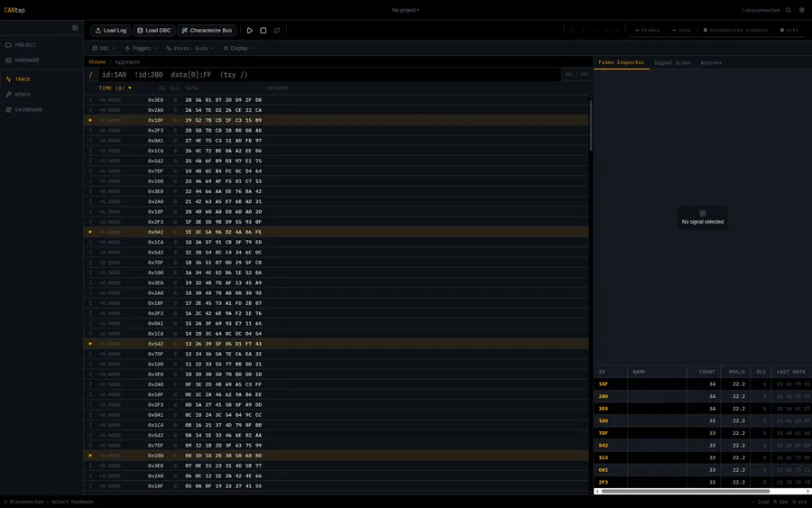Expand the 0x2A0 row with data 2A 54 7E
The height and width of the screenshot is (508, 812).
(x=90, y=110)
